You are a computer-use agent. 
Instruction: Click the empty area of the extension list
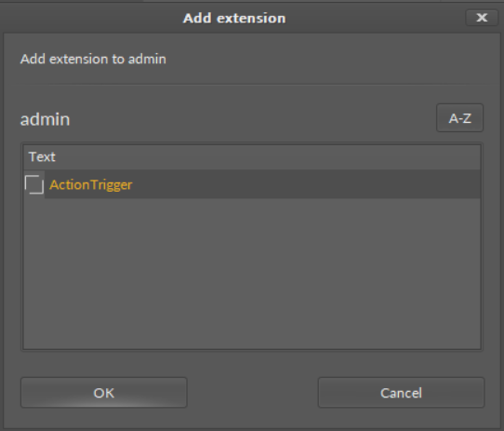pos(252,274)
